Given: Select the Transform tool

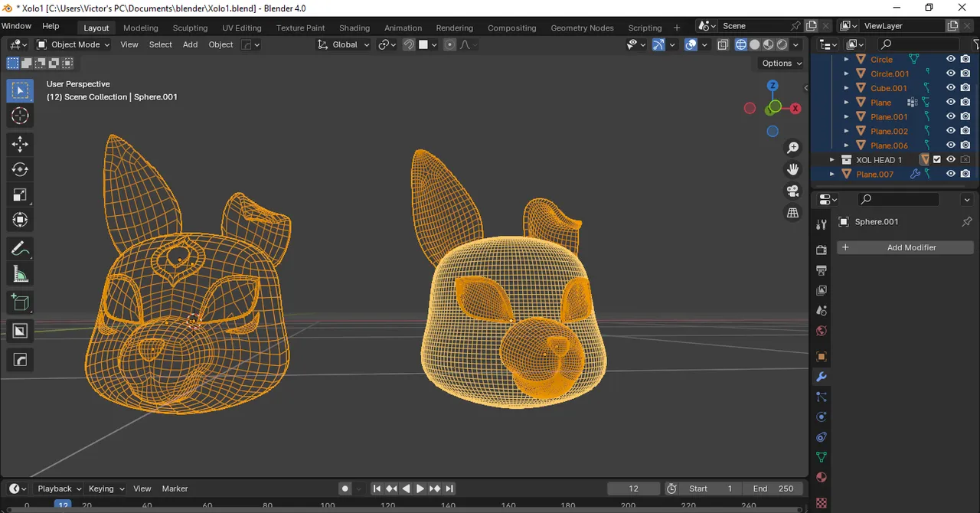Looking at the screenshot, I should 20,220.
